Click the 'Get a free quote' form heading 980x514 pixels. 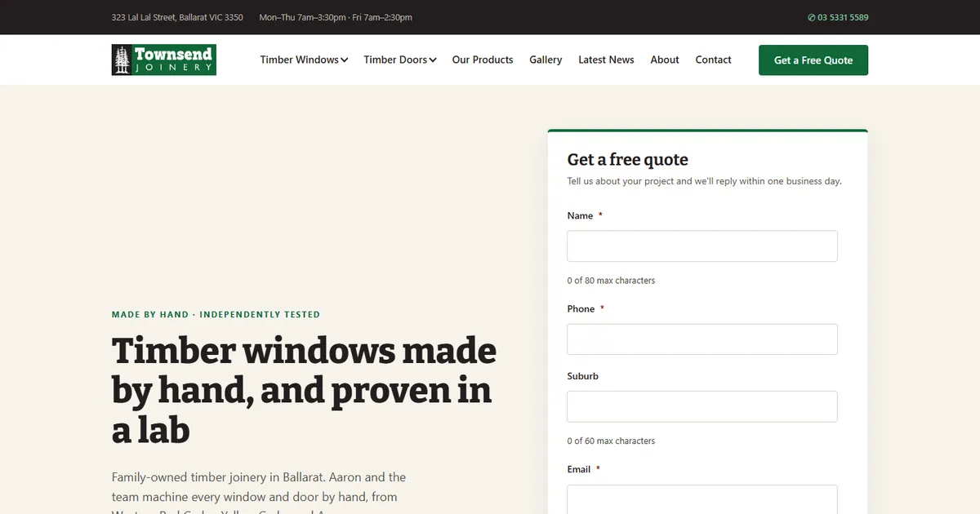pos(628,160)
